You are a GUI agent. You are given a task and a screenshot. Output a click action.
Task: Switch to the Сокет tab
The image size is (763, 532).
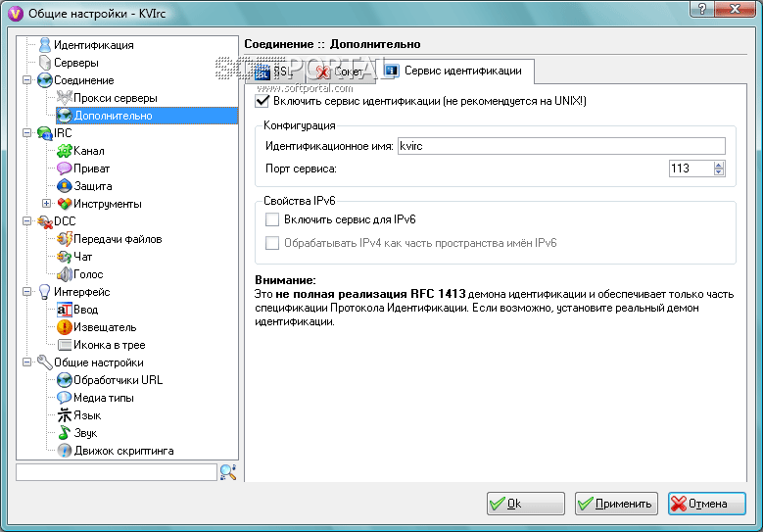pos(340,73)
